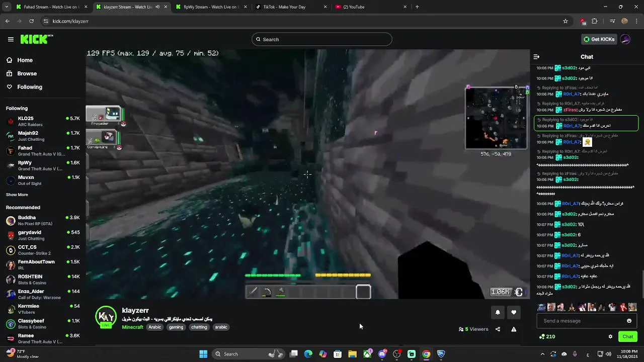
Task: Bookmark this page star icon
Action: click(566, 21)
